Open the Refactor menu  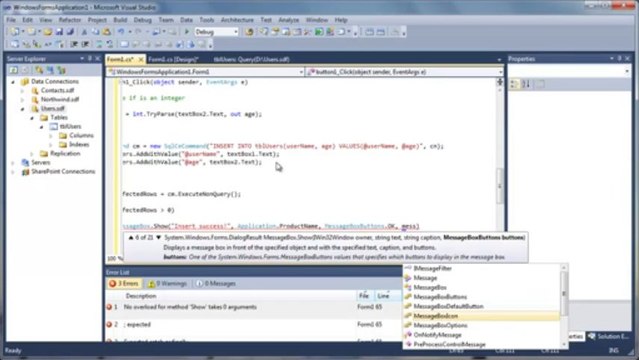(70, 20)
